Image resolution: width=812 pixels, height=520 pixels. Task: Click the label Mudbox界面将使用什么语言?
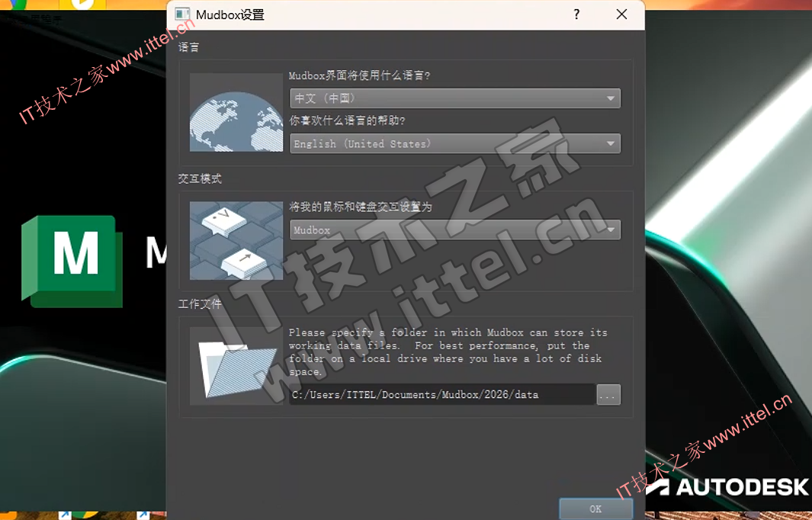click(x=359, y=75)
